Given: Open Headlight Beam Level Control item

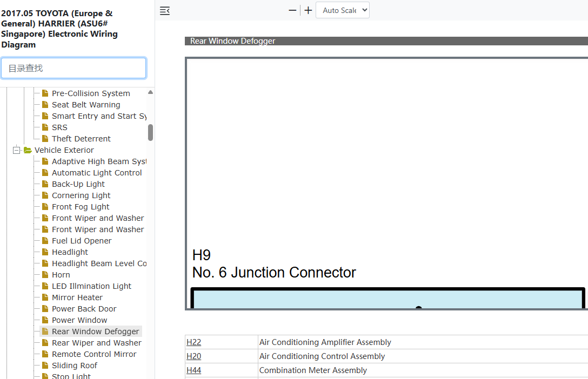Looking at the screenshot, I should [x=99, y=263].
